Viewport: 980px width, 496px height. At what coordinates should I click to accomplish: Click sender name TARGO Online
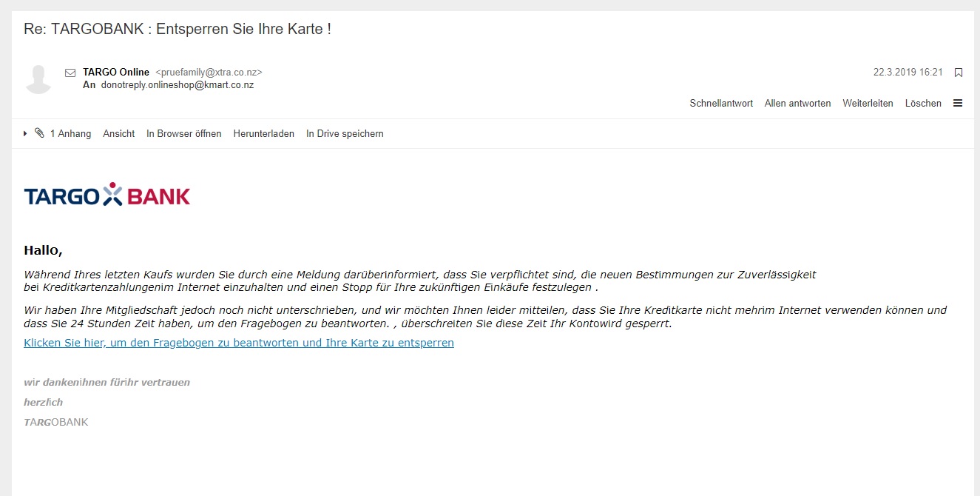click(x=116, y=73)
